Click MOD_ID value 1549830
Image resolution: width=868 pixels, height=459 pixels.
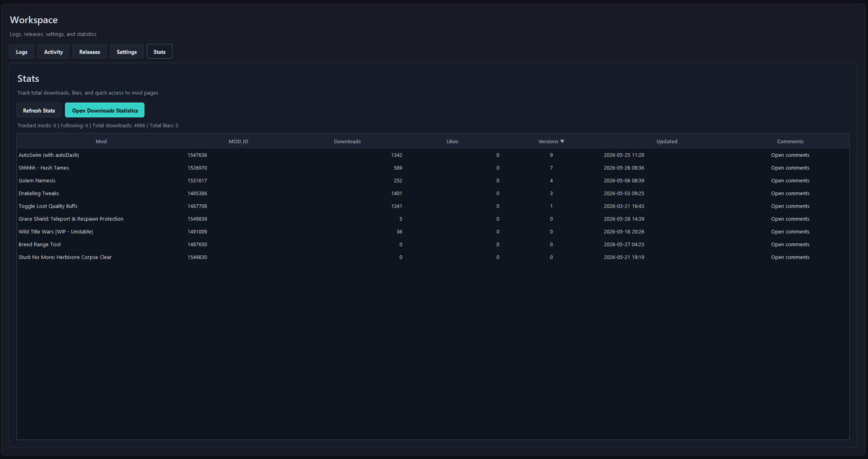pos(197,257)
